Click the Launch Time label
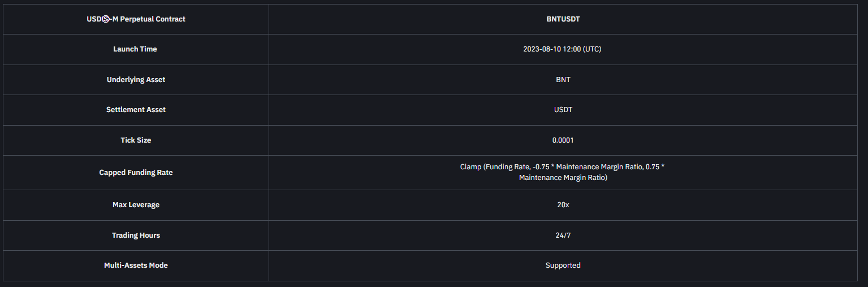This screenshot has width=868, height=287. click(135, 49)
